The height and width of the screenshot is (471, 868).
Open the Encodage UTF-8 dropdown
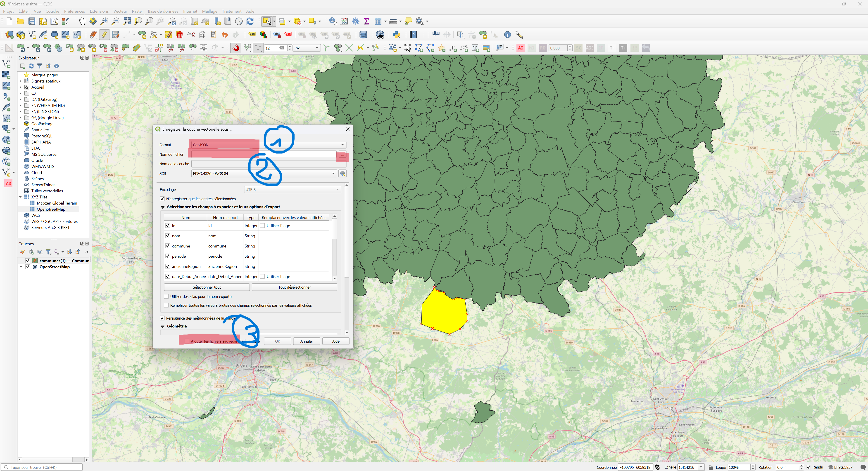(x=293, y=190)
